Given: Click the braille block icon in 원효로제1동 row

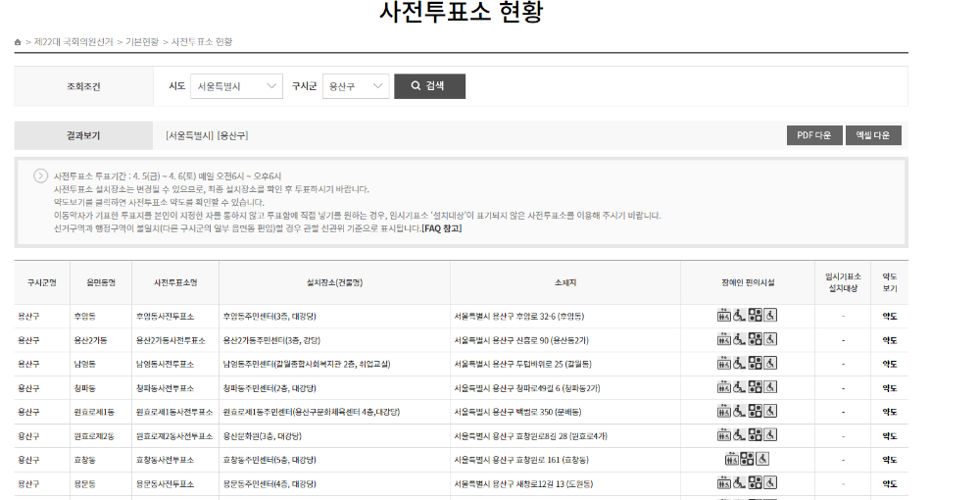Looking at the screenshot, I should pyautogui.click(x=755, y=411).
